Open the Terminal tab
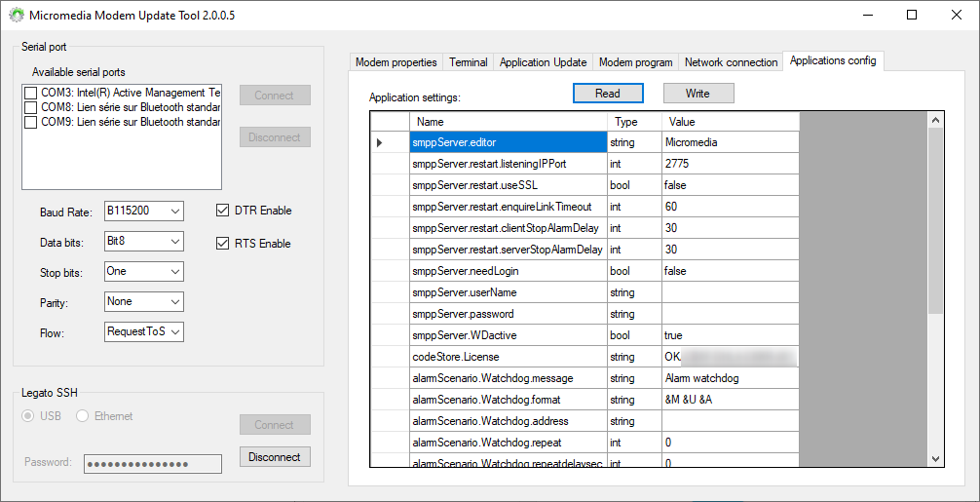Image resolution: width=980 pixels, height=502 pixels. 468,62
